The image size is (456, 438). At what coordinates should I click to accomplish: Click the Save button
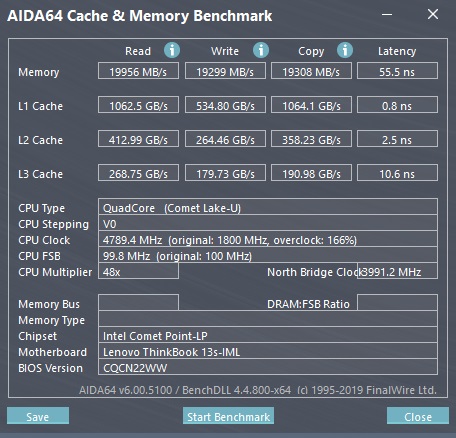(38, 416)
